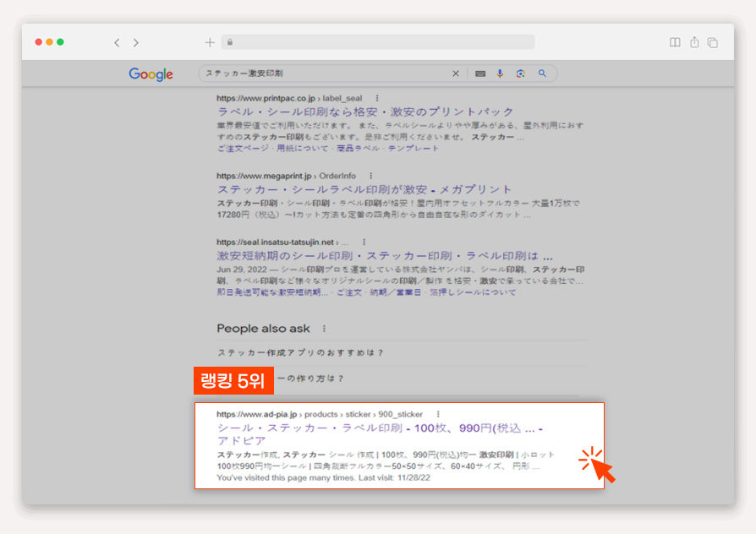Open the アドピア result for シール・ステッカー・ラベル印刷
The image size is (756, 534).
coord(380,434)
